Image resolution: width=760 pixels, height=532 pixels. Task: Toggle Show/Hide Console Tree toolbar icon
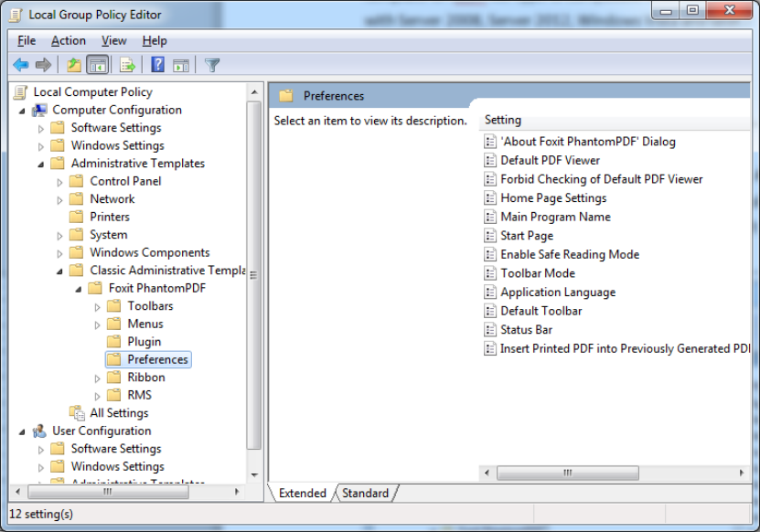pos(98,64)
